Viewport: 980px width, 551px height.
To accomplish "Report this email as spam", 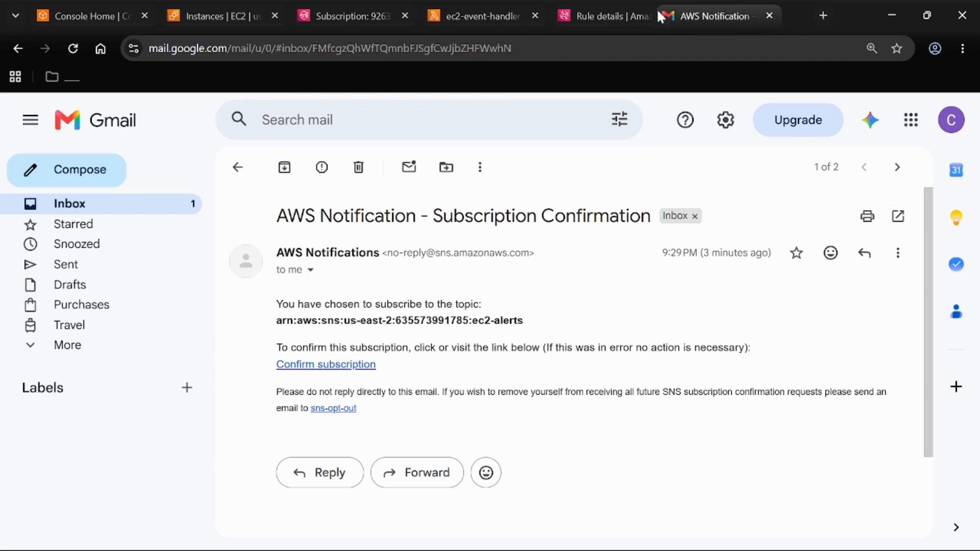I will (x=322, y=167).
